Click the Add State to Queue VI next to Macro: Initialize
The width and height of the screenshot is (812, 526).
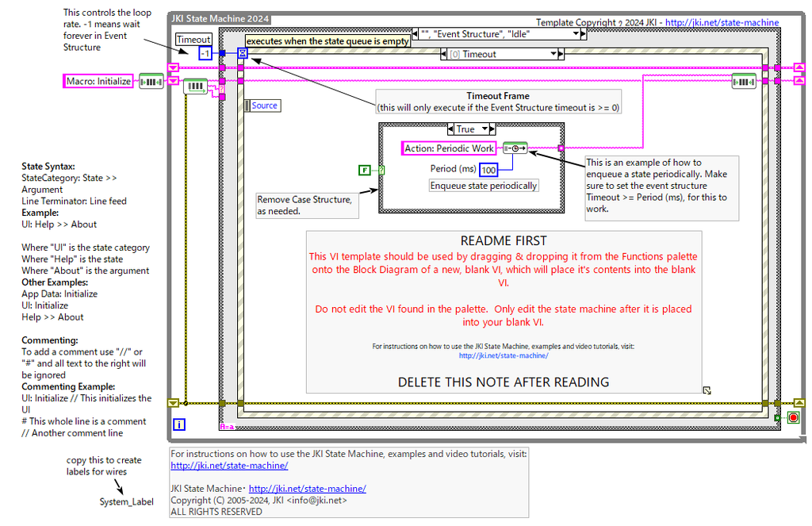(x=151, y=82)
